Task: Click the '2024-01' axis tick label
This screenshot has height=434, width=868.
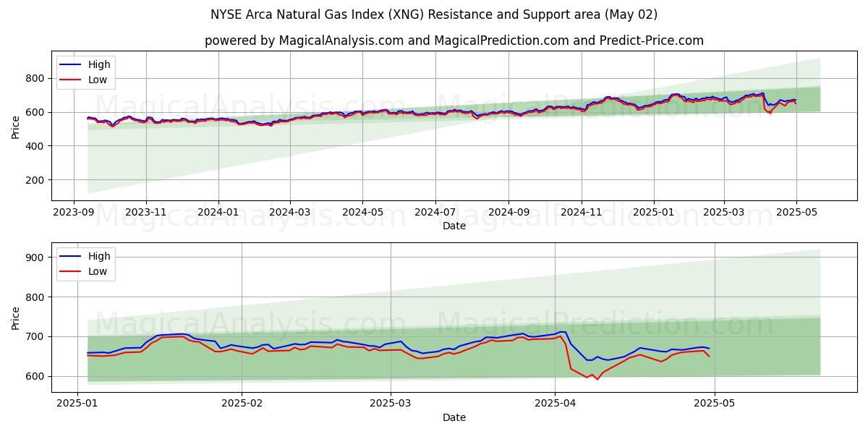Action: coord(218,213)
